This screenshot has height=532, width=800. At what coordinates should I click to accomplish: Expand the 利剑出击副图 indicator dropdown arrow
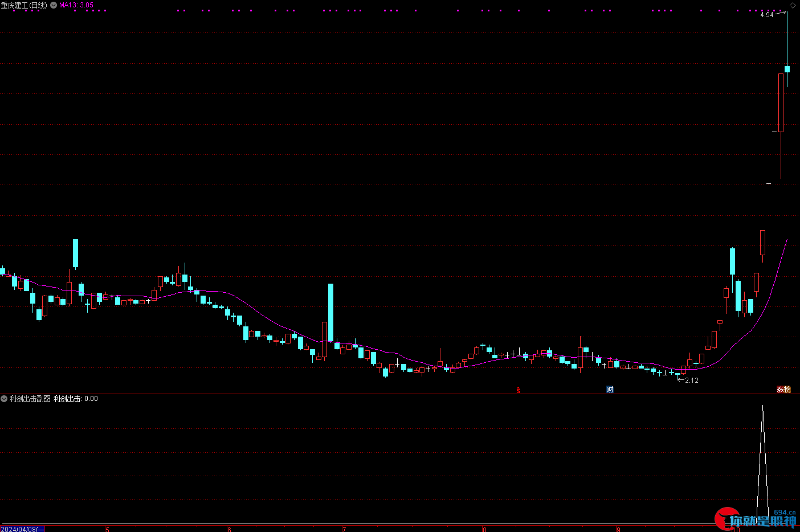(4, 399)
